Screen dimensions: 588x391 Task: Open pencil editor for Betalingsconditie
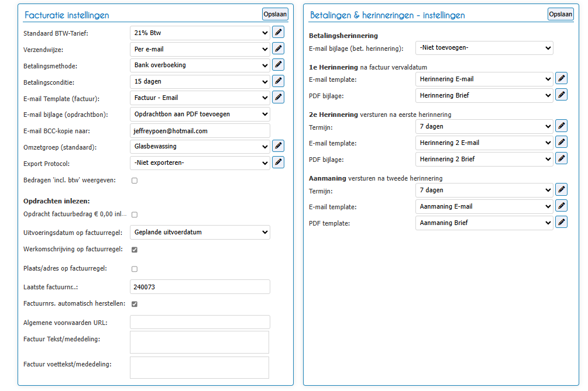278,81
